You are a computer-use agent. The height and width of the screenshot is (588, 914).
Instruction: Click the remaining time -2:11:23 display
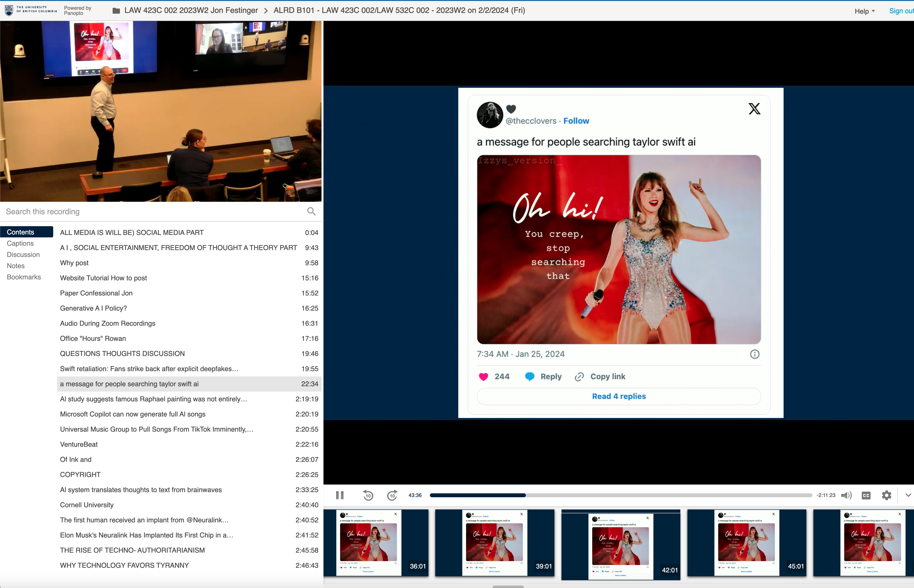[x=826, y=495]
